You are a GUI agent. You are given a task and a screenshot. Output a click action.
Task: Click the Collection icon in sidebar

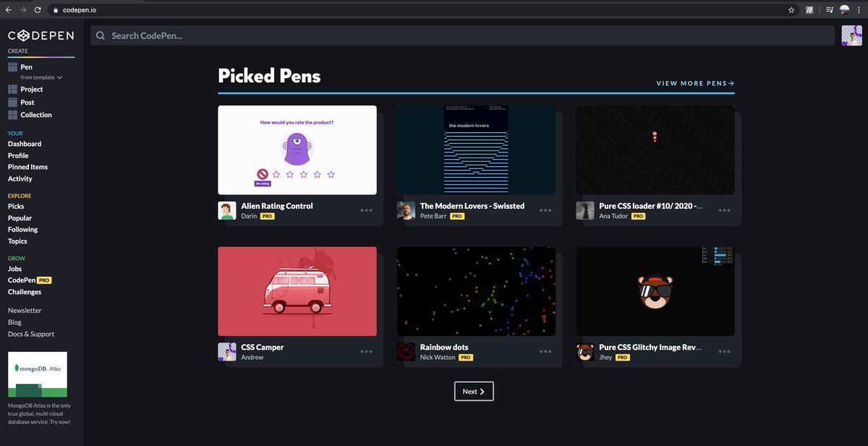[12, 115]
